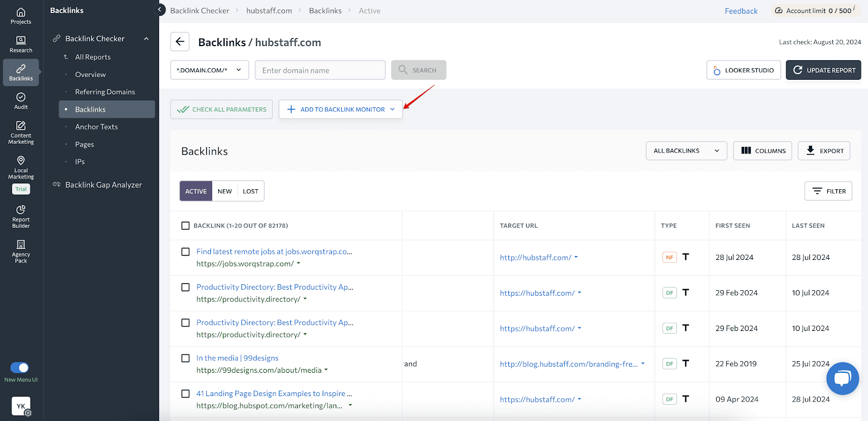
Task: Expand the 99designs.com/about/media URL arrow
Action: [x=326, y=370]
